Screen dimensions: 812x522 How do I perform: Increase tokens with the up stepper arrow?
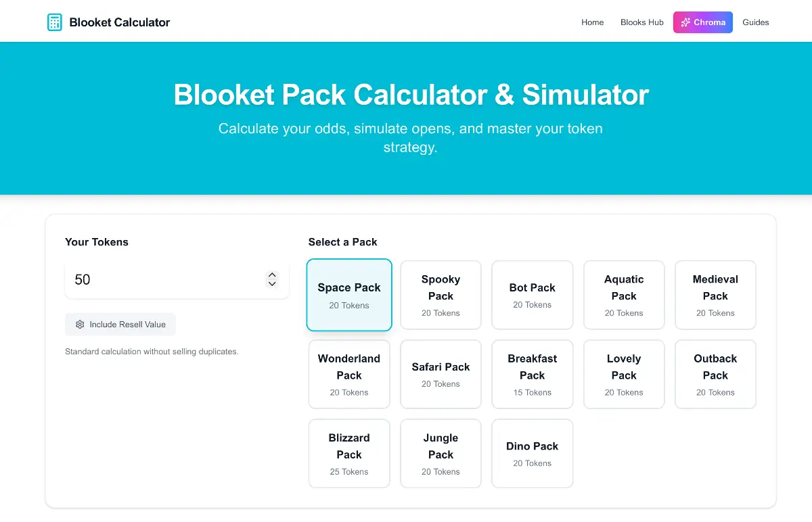point(272,275)
